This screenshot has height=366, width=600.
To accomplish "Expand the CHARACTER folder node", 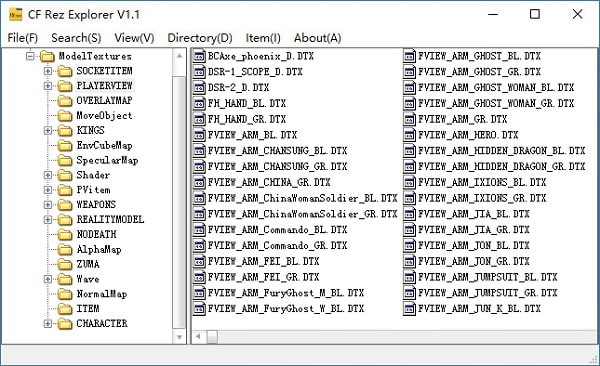I will (48, 324).
